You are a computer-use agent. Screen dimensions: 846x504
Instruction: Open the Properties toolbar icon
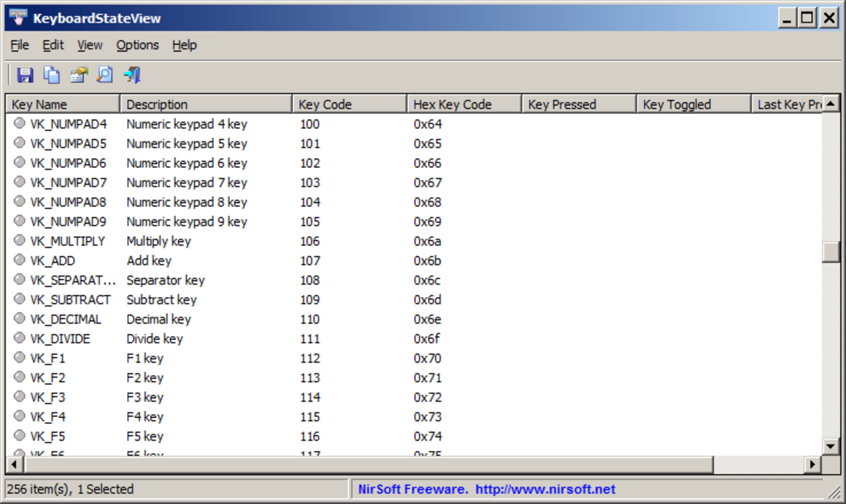[78, 75]
